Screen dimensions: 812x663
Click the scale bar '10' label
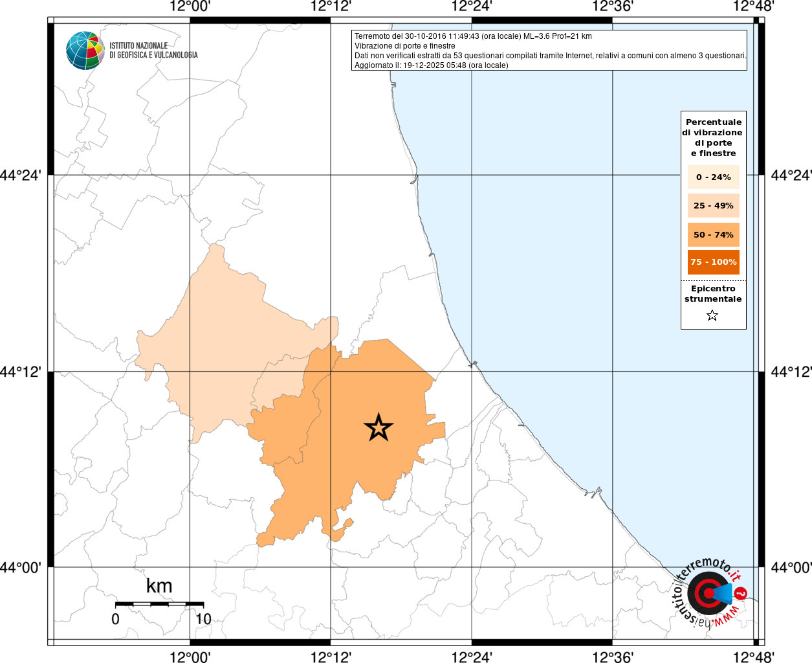pos(203,619)
